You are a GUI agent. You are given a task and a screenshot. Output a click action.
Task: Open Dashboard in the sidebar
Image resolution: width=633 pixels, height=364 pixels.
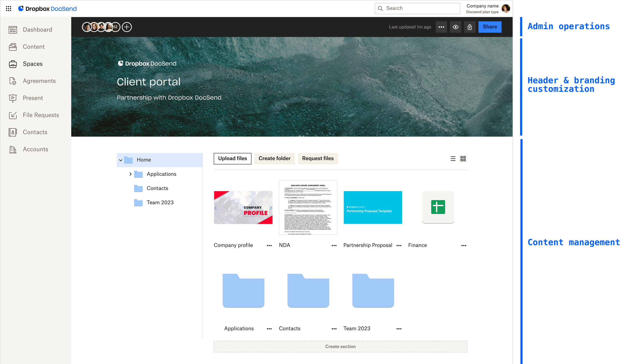pyautogui.click(x=37, y=30)
